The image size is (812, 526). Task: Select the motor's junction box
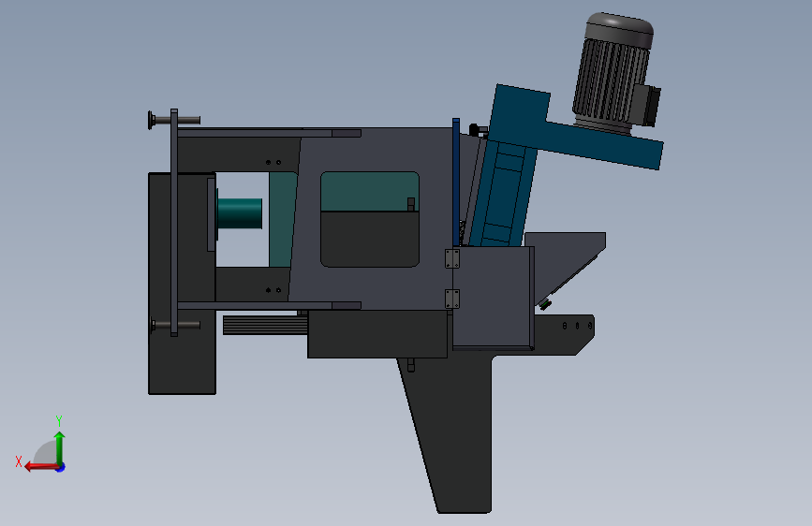pyautogui.click(x=649, y=106)
